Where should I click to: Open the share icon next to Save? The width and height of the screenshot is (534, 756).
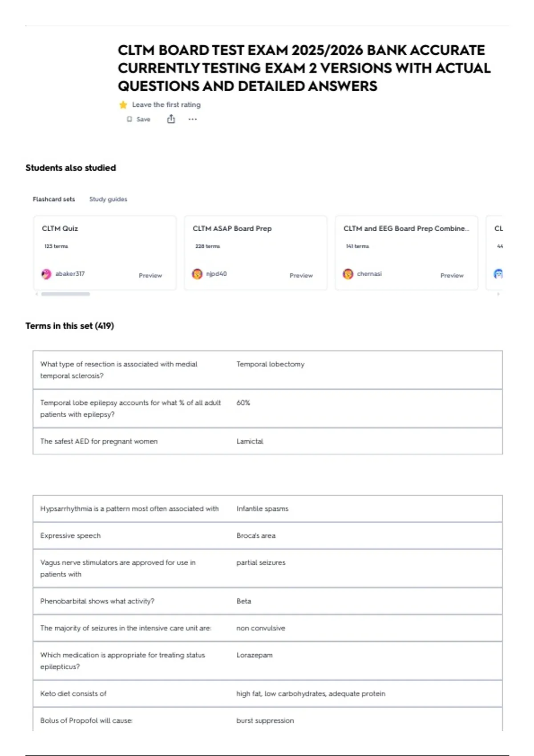[171, 119]
